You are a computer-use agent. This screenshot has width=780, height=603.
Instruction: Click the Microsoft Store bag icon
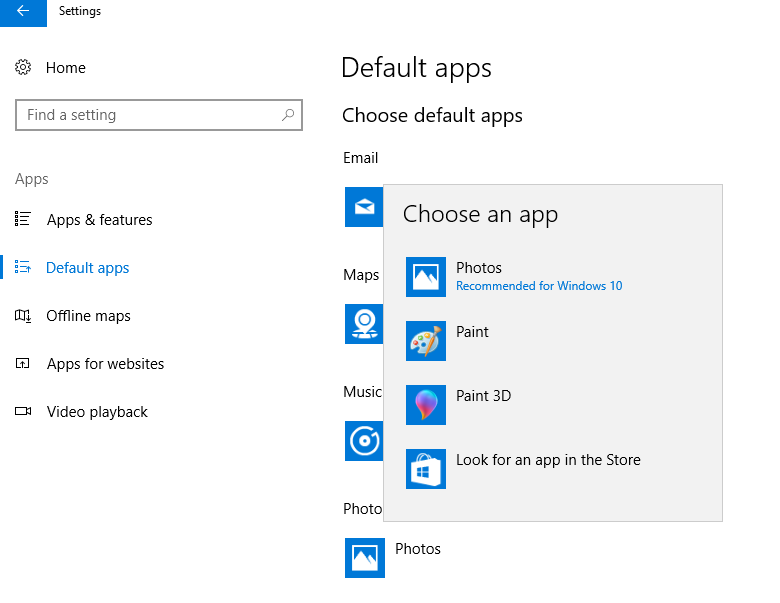(x=425, y=469)
